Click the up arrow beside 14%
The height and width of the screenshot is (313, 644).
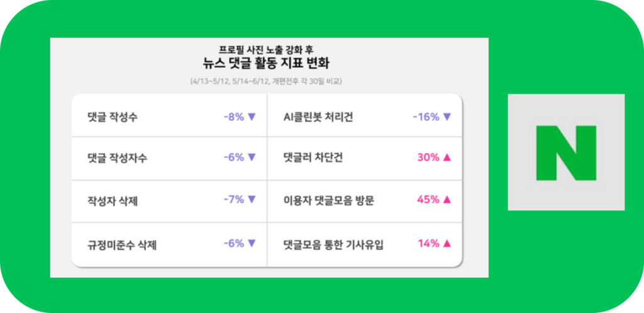pos(447,243)
